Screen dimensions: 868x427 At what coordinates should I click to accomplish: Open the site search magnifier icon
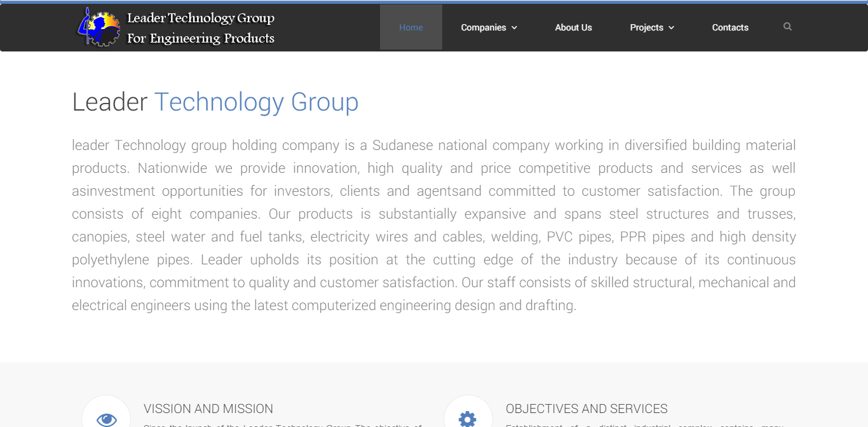pos(787,27)
